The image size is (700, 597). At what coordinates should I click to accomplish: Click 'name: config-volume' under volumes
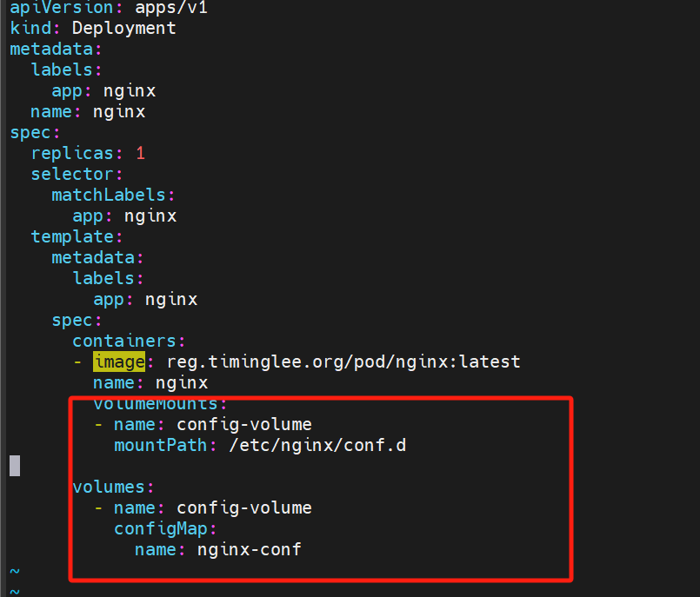pos(212,507)
